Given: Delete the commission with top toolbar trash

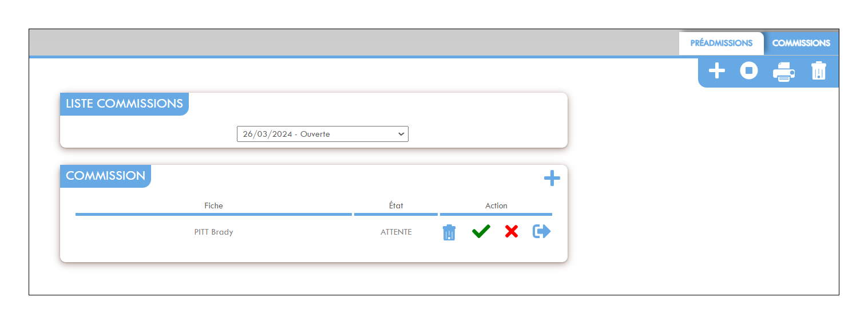Looking at the screenshot, I should click(819, 71).
